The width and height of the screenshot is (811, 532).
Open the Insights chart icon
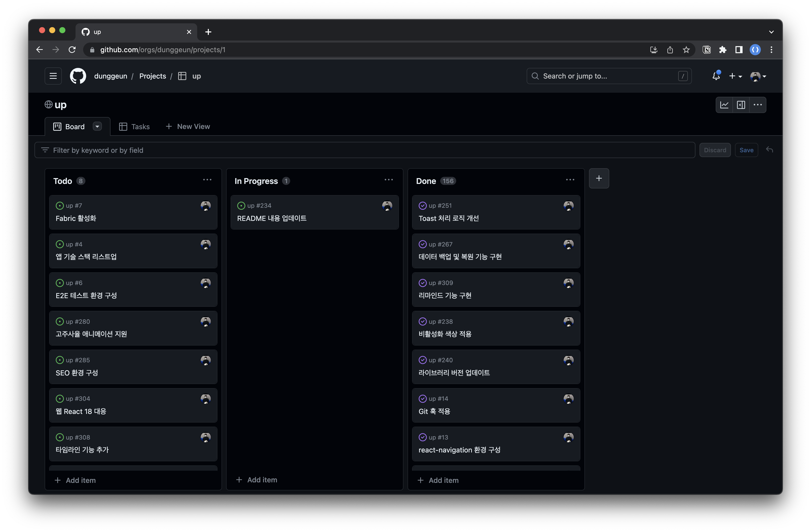[724, 105]
